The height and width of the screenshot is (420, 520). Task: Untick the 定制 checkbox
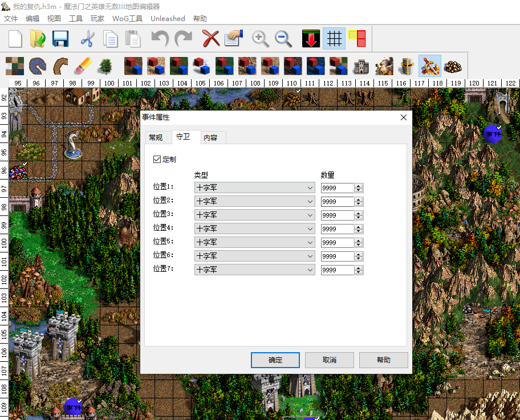pyautogui.click(x=157, y=160)
